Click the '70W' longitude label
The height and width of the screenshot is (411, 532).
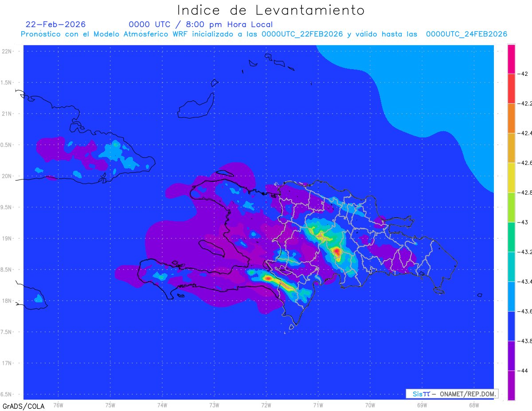[370, 404]
